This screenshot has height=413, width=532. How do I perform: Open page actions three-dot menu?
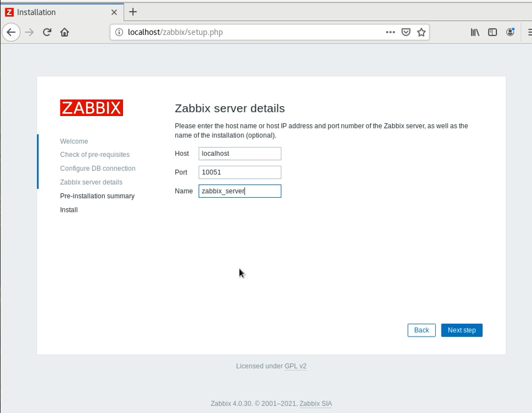point(390,32)
